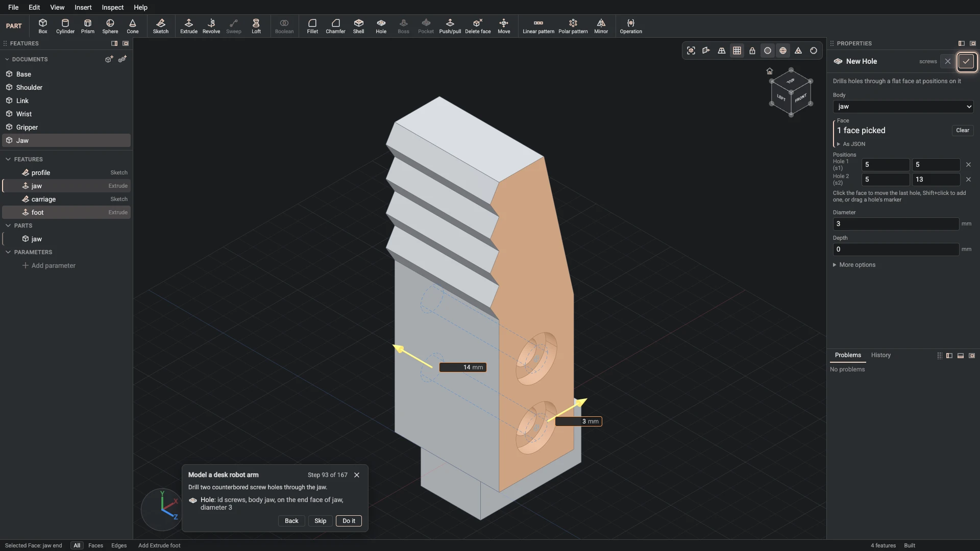The width and height of the screenshot is (980, 551).
Task: Open the Loft tool
Action: point(256,26)
